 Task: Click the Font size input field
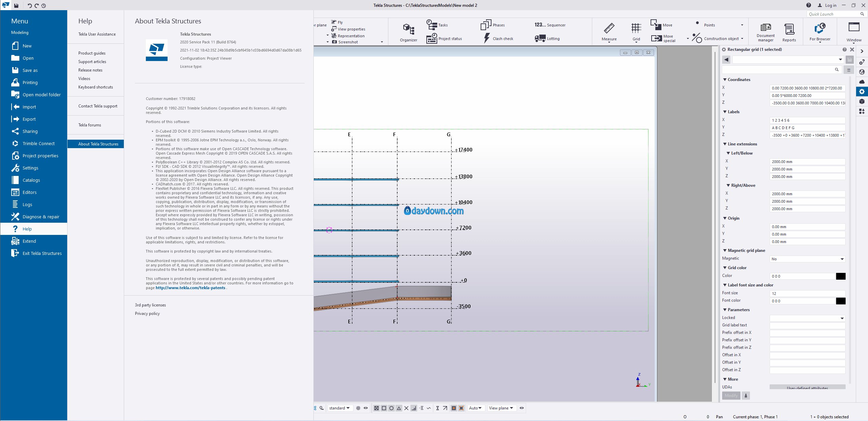point(807,294)
